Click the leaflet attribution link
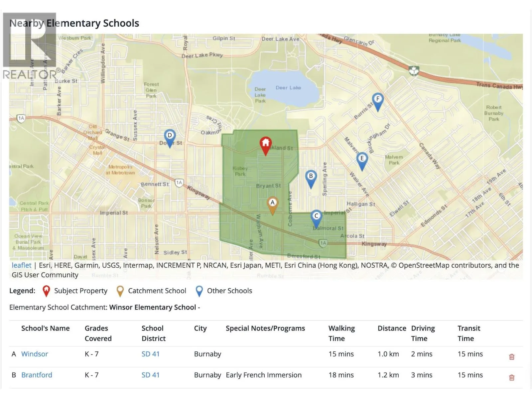 (x=21, y=265)
